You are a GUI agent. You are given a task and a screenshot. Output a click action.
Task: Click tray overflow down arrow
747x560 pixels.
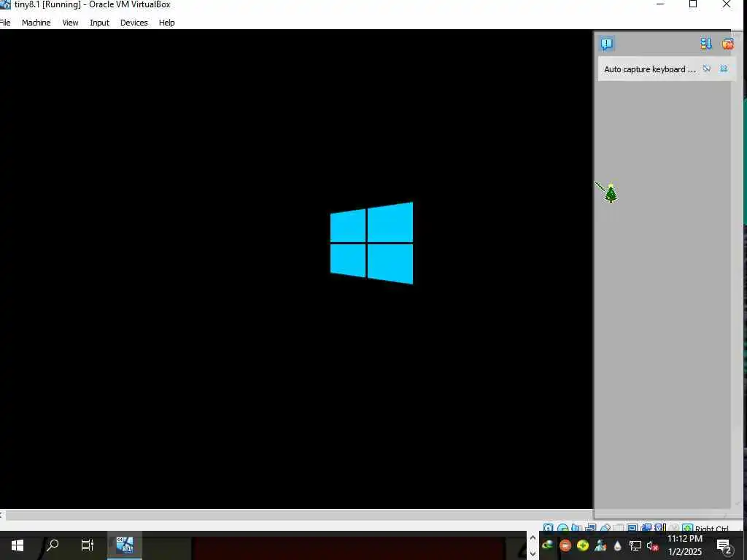point(533,553)
